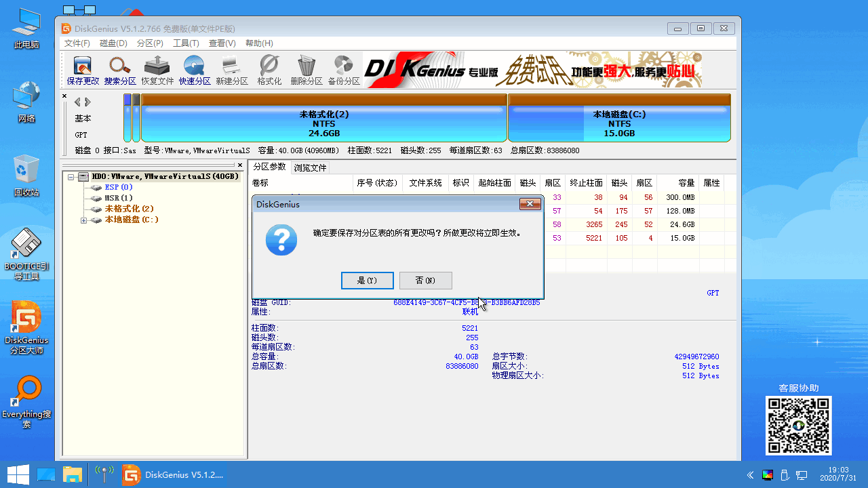The image size is (868, 488).
Task: Click the DiskGenius Professional banner
Action: point(532,70)
